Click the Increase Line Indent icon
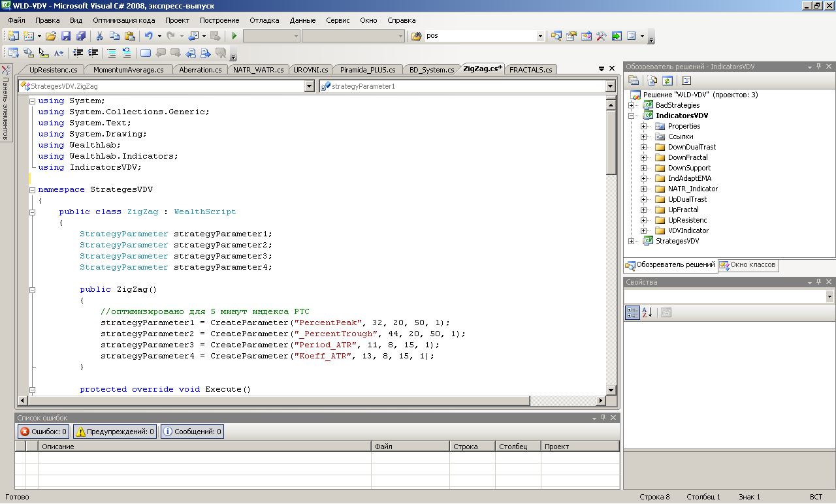Viewport: 836px width, 504px height. [x=93, y=53]
